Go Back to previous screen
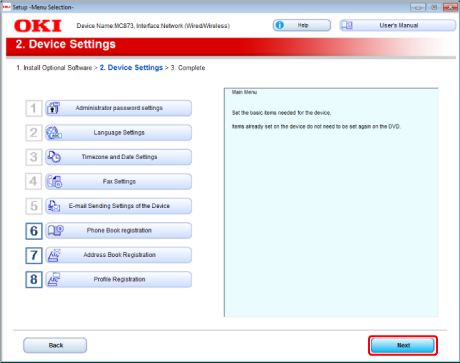Viewport: 460px width, 363px height. coord(55,345)
